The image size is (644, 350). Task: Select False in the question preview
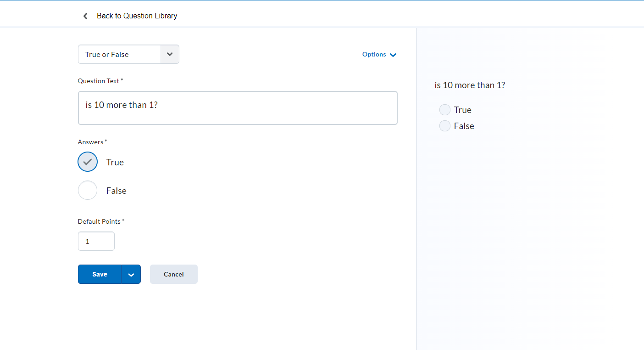444,125
